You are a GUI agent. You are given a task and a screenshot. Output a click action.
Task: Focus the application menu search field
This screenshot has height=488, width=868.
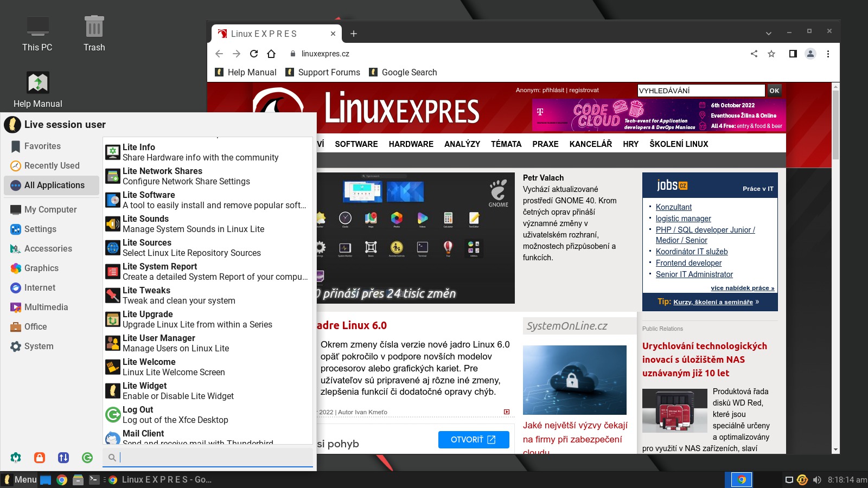pos(208,458)
